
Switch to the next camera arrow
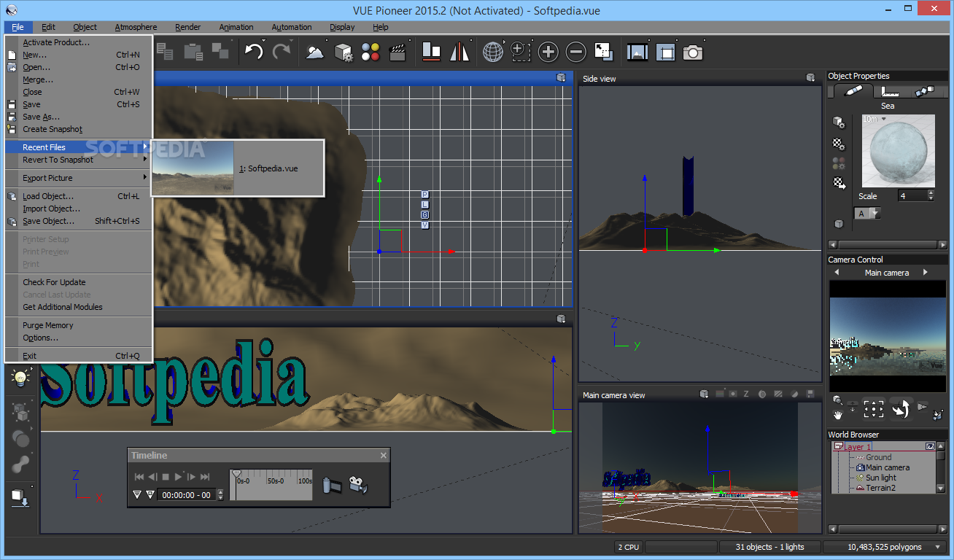926,272
